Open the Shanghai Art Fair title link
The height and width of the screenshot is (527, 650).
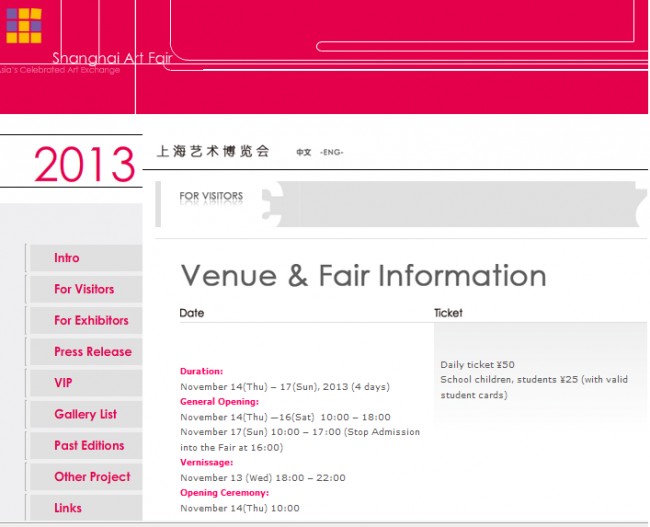tap(112, 58)
